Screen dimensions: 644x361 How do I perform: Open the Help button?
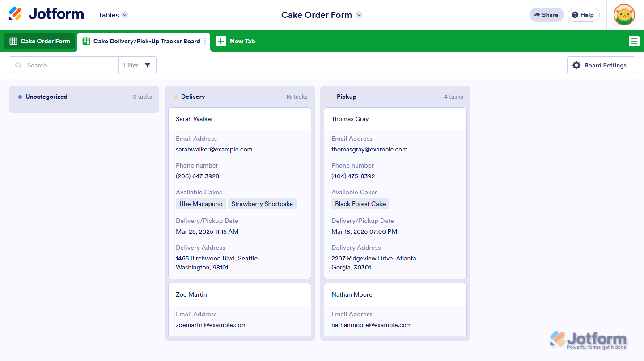tap(583, 15)
